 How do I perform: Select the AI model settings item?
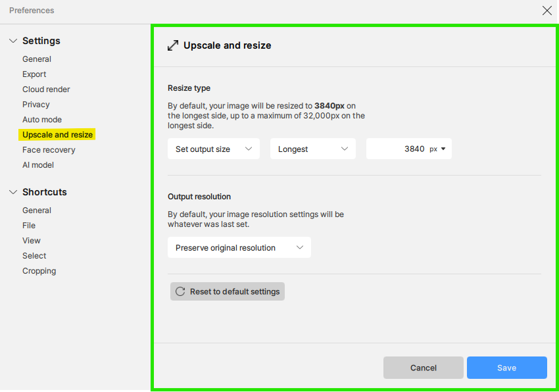38,165
